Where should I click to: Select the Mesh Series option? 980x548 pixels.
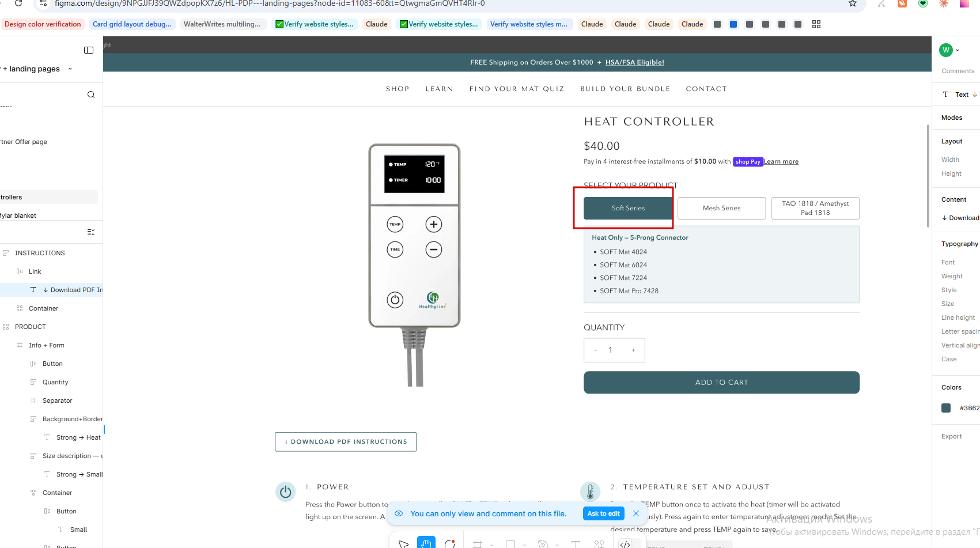click(x=721, y=208)
